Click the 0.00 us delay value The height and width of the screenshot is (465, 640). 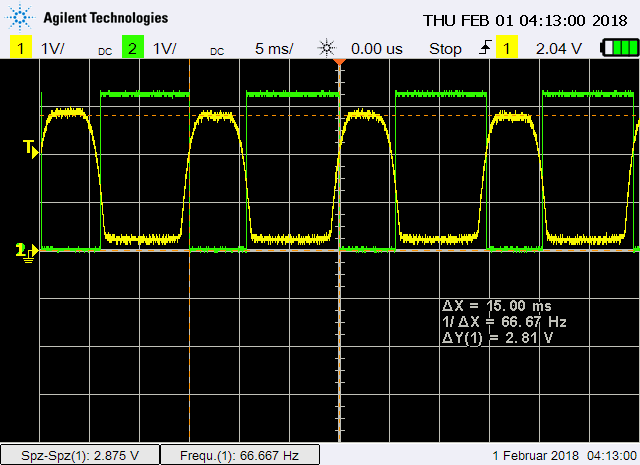[375, 48]
